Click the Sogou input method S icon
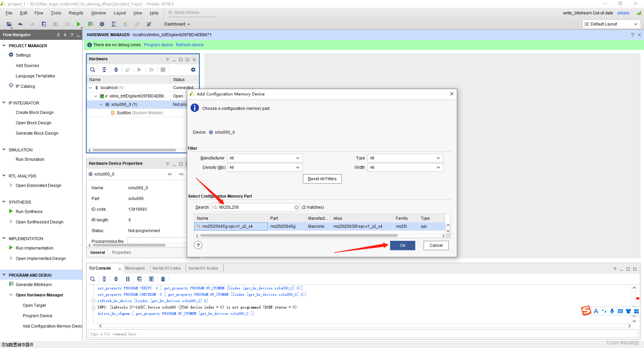This screenshot has height=348, width=644. 586,311
